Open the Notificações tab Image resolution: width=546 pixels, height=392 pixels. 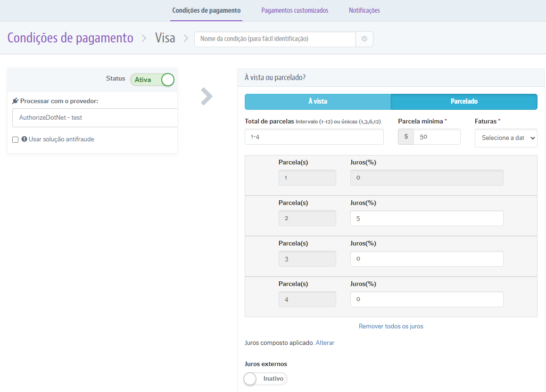pyautogui.click(x=364, y=10)
